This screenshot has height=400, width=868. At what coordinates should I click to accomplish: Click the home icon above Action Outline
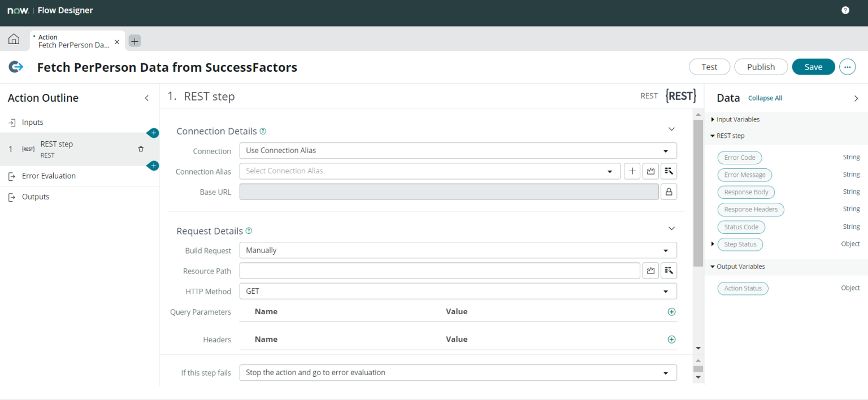14,38
